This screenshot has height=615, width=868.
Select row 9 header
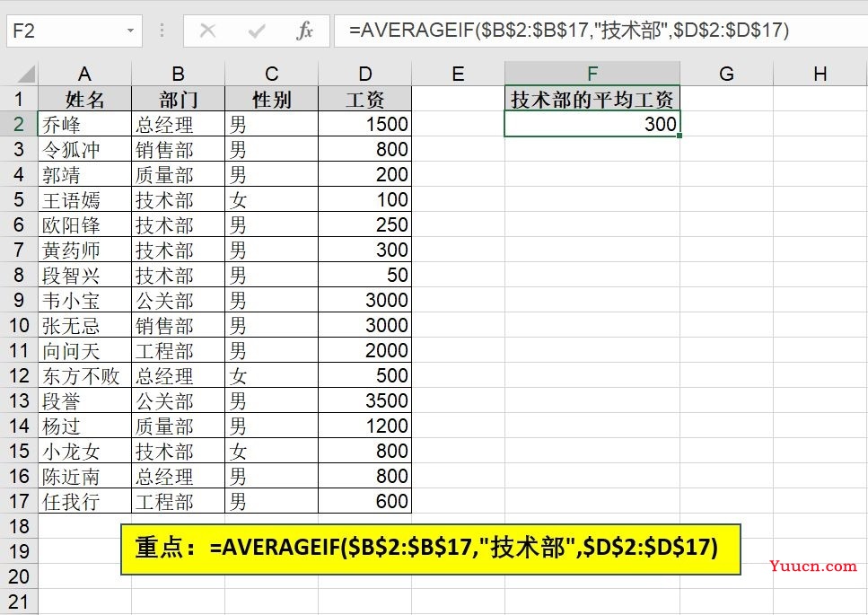tap(19, 300)
